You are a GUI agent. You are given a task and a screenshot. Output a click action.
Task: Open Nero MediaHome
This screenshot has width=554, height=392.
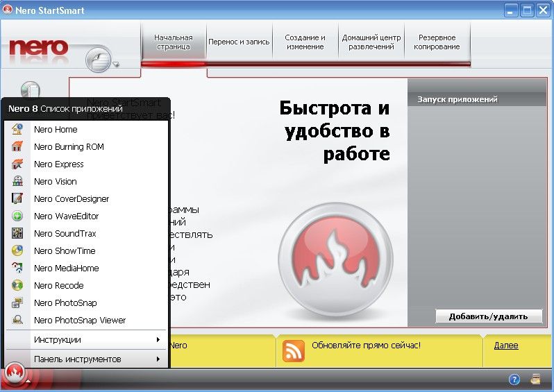pos(87,268)
